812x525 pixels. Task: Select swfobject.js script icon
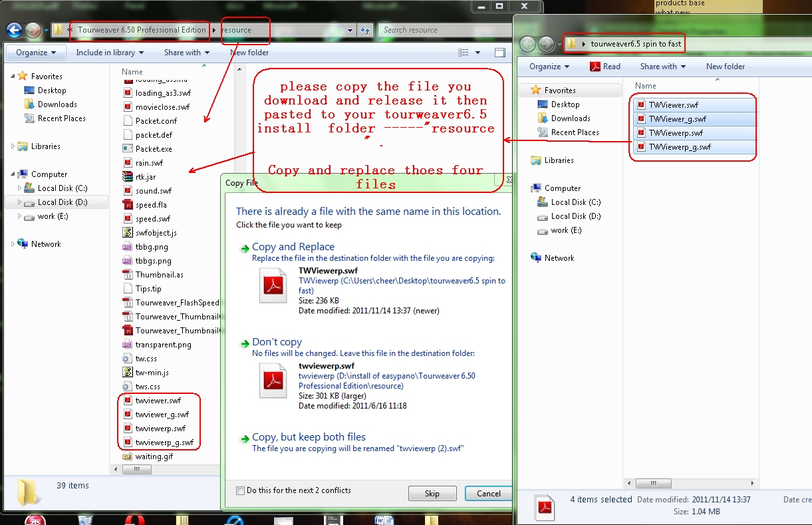click(x=128, y=233)
